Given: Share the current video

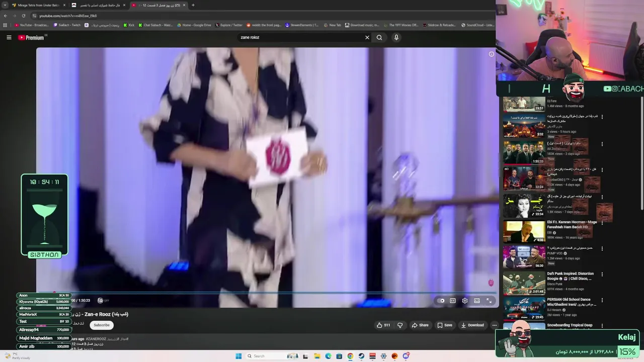Looking at the screenshot, I should pos(420,325).
